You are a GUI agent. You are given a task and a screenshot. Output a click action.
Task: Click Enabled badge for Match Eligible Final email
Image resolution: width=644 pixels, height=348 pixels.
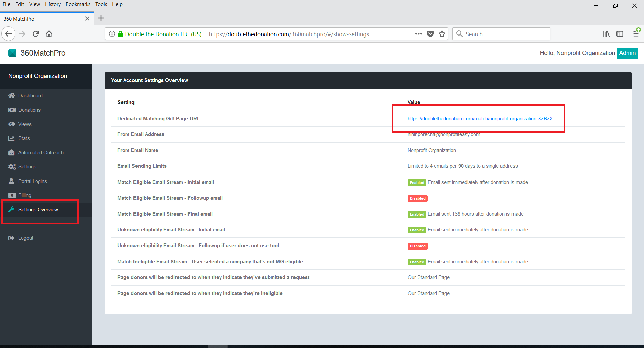(x=417, y=214)
